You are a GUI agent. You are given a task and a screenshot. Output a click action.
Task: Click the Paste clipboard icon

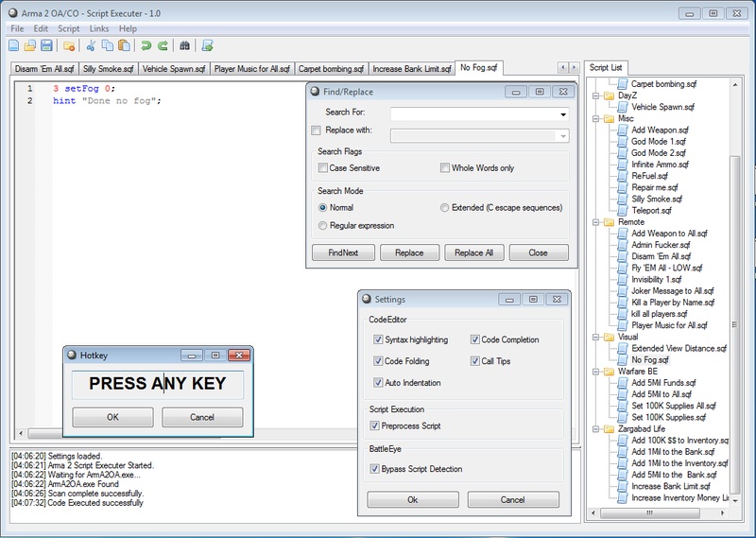(124, 45)
